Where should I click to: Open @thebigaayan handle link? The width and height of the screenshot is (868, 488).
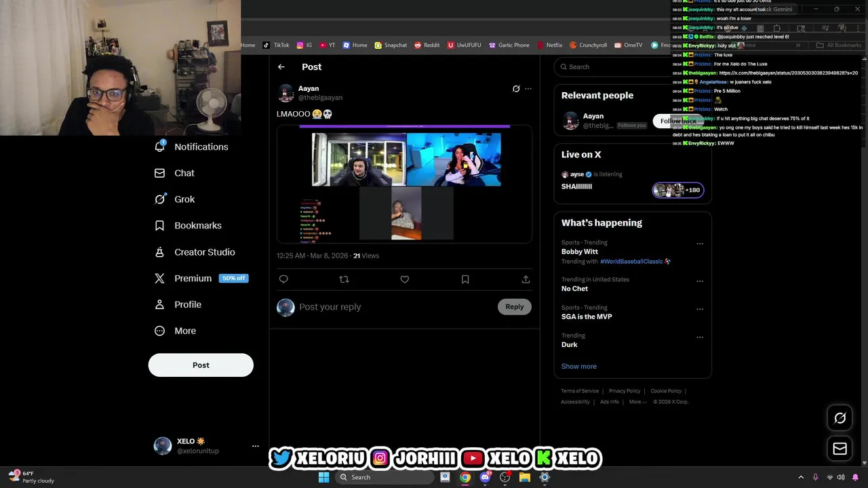tap(320, 98)
